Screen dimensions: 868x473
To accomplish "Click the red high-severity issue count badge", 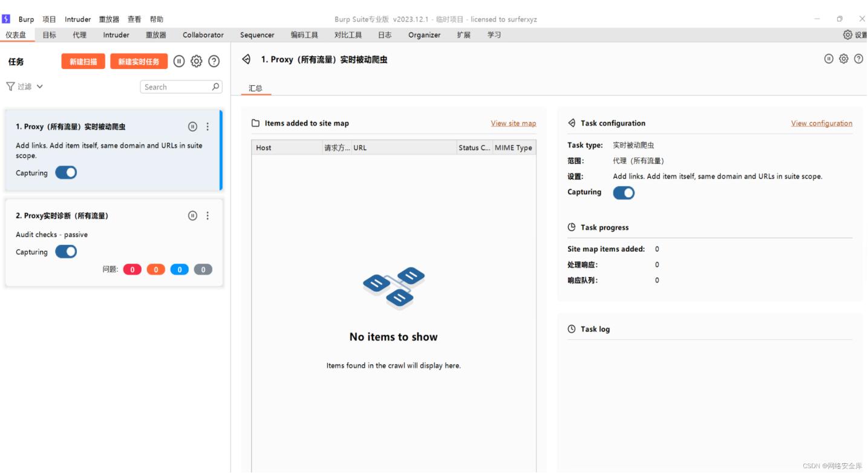I will [132, 270].
